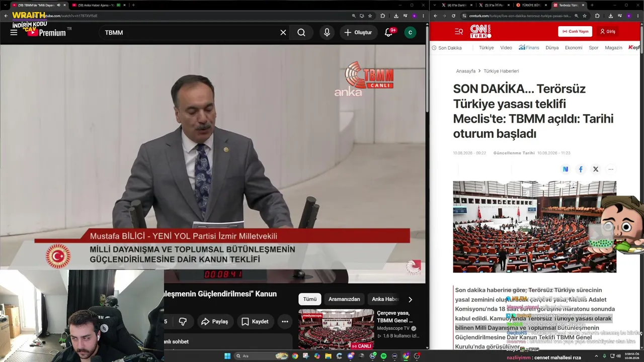This screenshot has height=362, width=644.
Task: Click the Oluştur create button
Action: click(x=358, y=33)
